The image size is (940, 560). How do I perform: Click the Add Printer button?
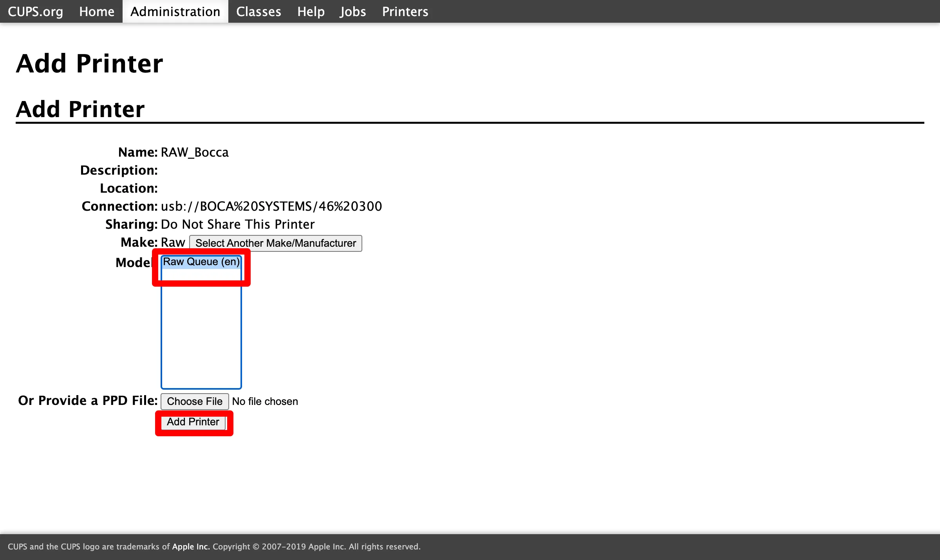[193, 422]
